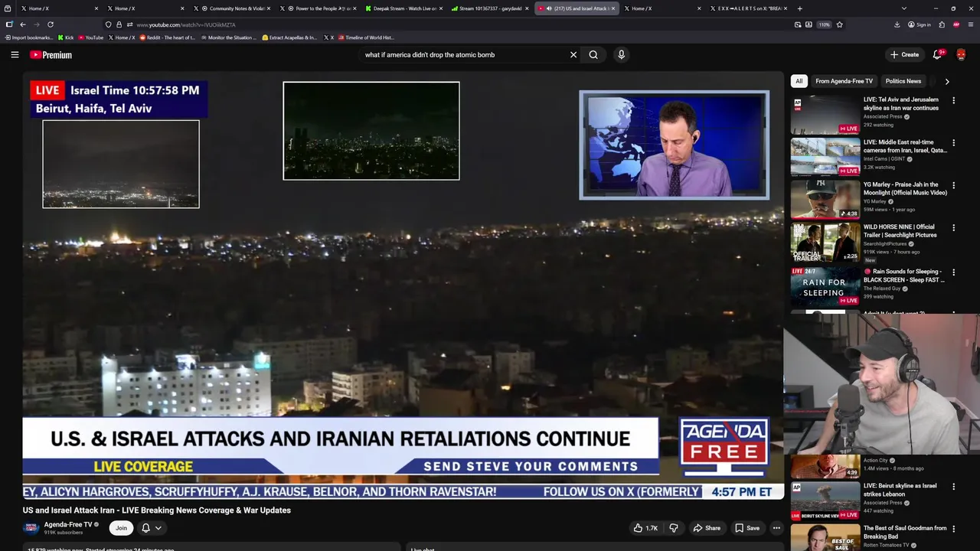Open options menu for Rain Sounds video
This screenshot has height=551, width=980.
tap(953, 272)
